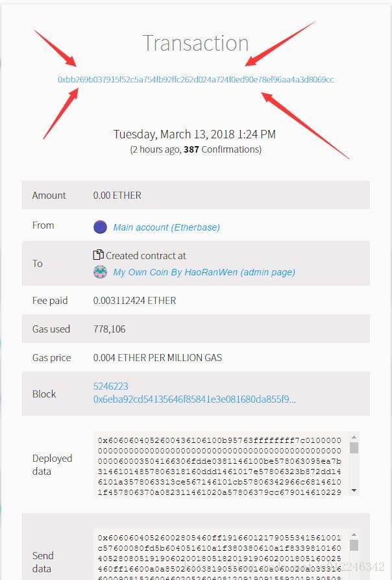Click the Deployed data scrollbar thumb

click(354, 448)
